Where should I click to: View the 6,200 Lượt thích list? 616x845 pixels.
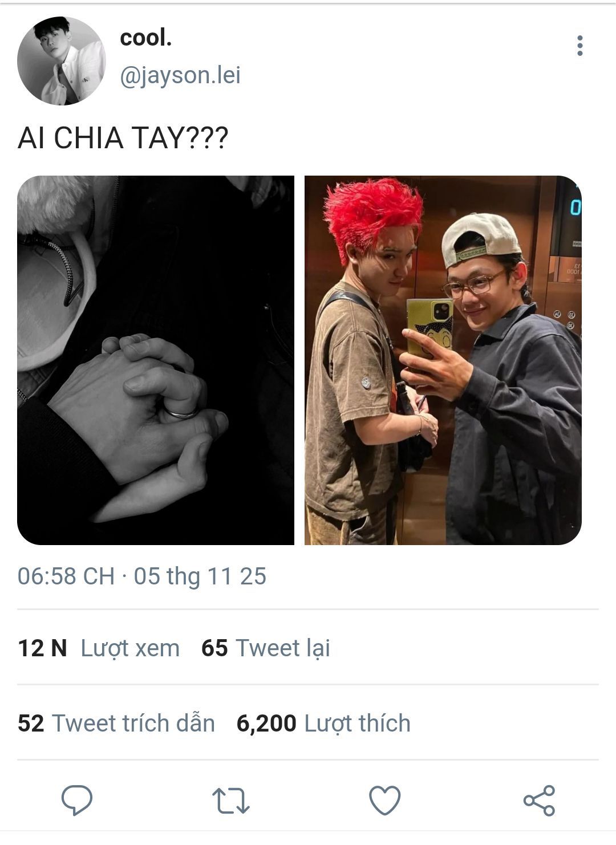323,724
